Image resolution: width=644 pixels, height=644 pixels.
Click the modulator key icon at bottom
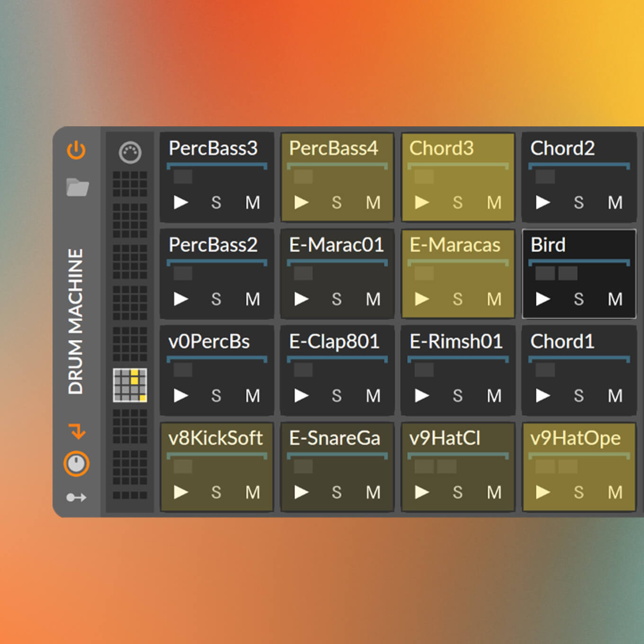76,497
